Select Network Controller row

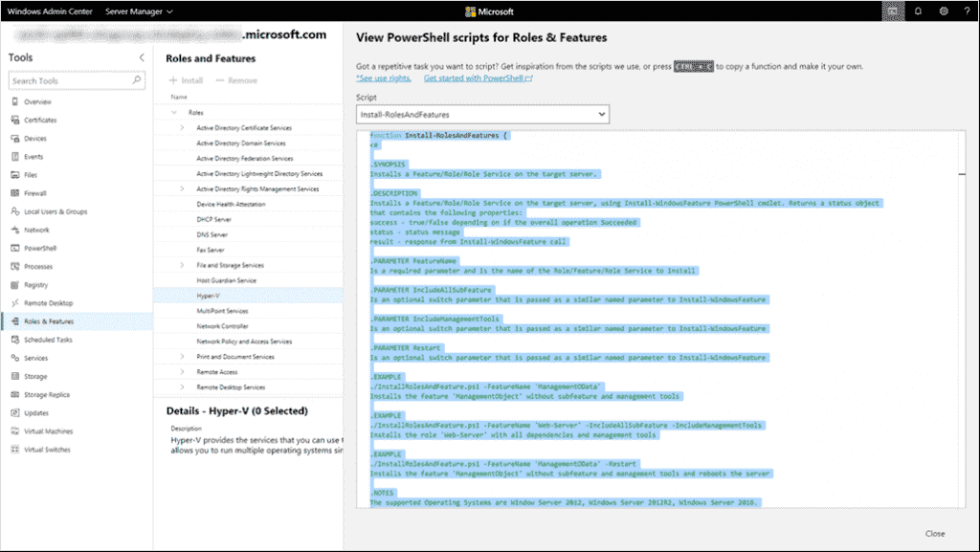click(248, 326)
